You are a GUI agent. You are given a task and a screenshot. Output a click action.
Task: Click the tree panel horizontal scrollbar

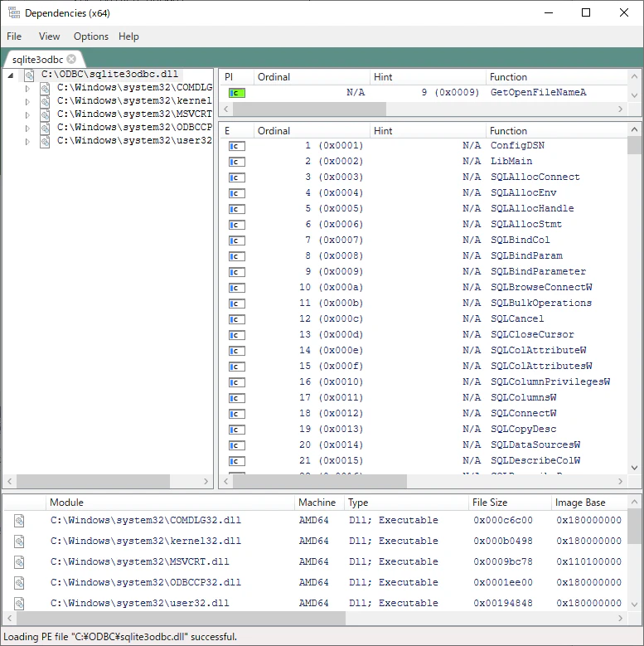[94, 481]
